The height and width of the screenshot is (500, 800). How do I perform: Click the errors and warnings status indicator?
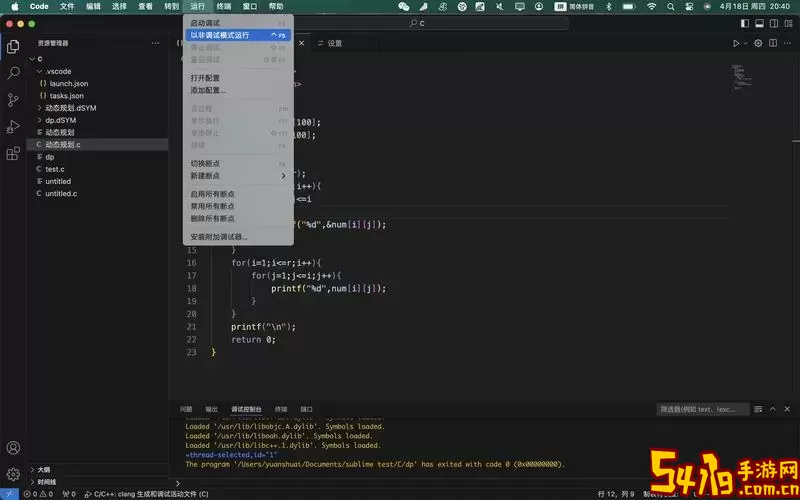pyautogui.click(x=39, y=494)
